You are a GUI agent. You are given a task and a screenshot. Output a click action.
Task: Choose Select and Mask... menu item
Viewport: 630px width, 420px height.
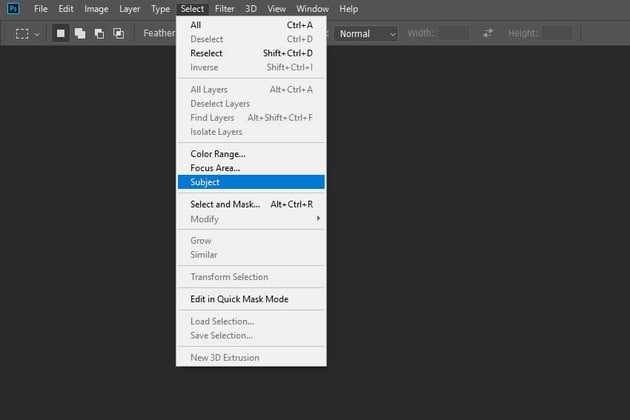click(x=251, y=204)
